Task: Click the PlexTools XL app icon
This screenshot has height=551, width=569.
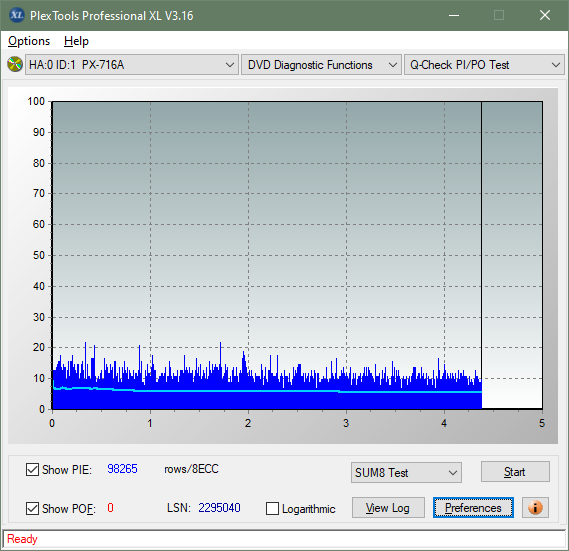Action: pos(17,15)
